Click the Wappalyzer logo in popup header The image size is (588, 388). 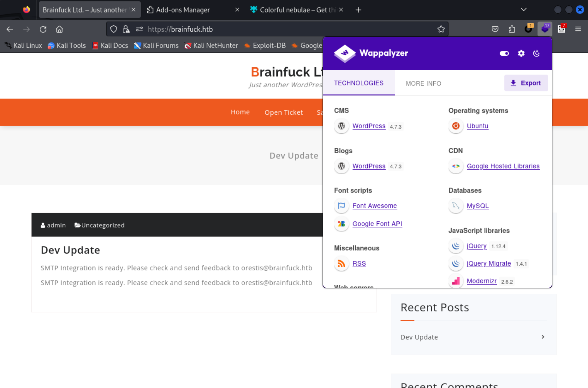(x=371, y=53)
